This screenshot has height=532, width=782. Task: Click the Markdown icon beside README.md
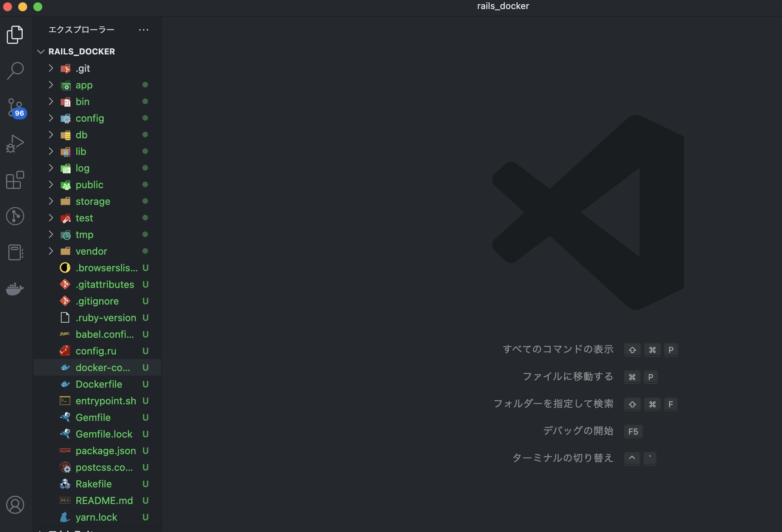tap(65, 500)
